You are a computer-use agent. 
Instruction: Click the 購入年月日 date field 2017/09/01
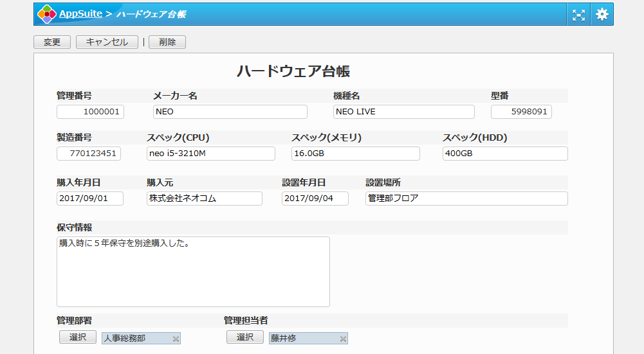[90, 199]
